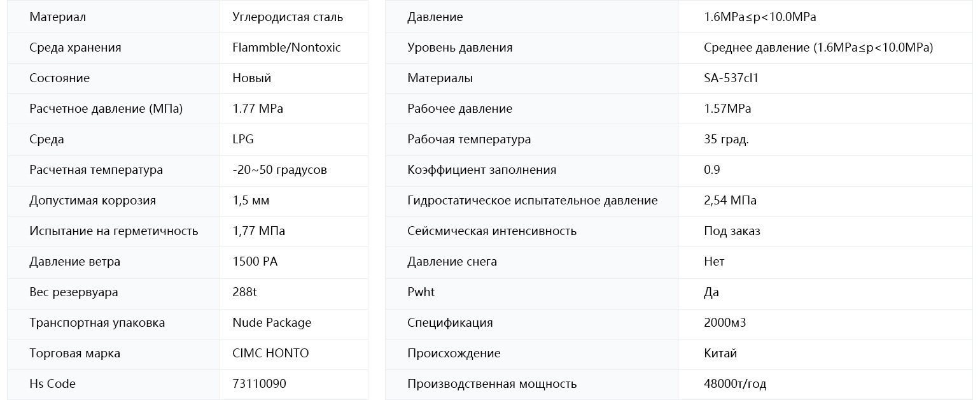Image resolution: width=980 pixels, height=400 pixels.
Task: Click the 'Расчетное давление (МПа)' label
Action: coord(106,109)
